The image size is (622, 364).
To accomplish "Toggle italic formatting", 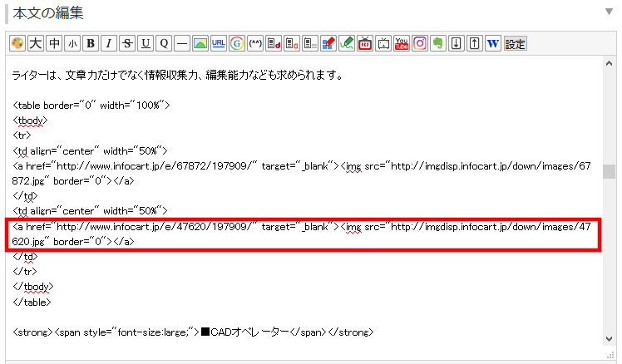I will 109,43.
